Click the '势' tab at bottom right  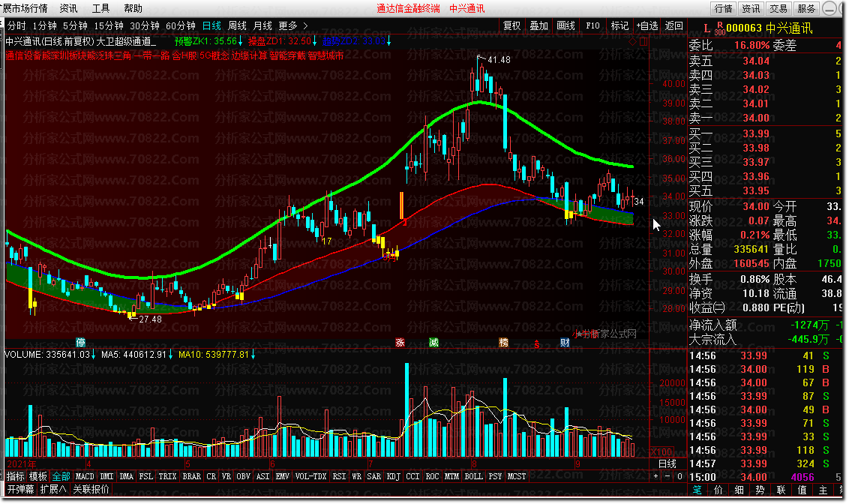click(x=760, y=490)
